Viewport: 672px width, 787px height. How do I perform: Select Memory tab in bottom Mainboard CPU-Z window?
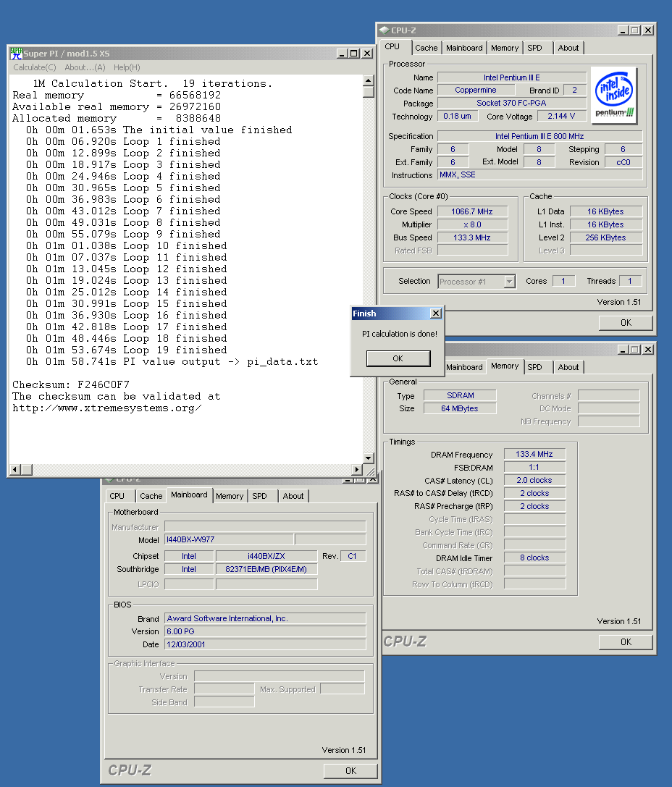230,496
